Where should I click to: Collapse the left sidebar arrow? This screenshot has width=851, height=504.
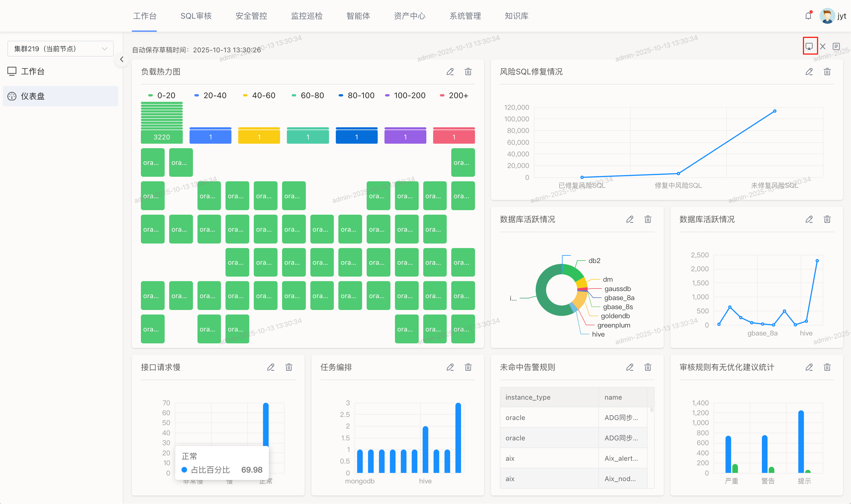point(122,59)
